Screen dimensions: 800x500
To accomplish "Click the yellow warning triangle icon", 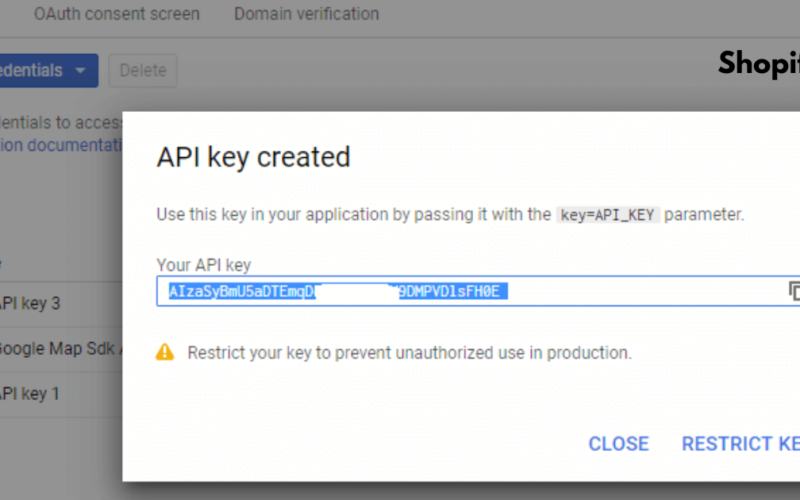I will coord(165,352).
